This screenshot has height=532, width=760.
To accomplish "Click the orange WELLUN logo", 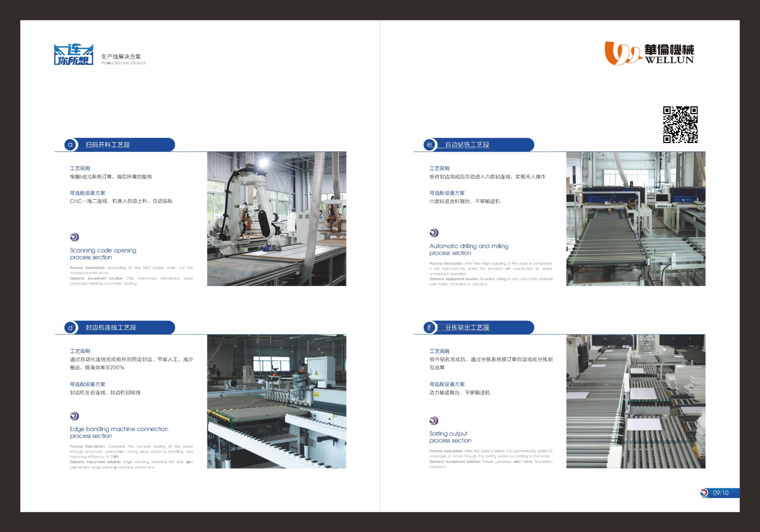I will point(649,53).
